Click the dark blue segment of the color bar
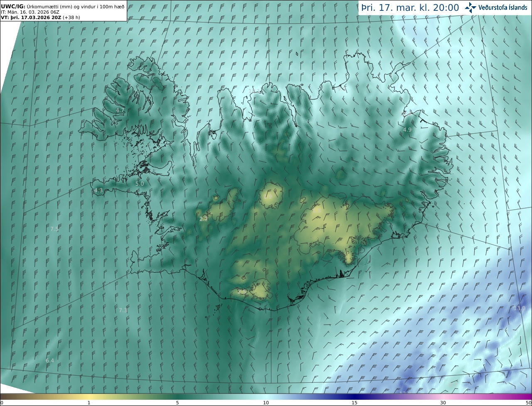532x406 pixels. point(355,396)
